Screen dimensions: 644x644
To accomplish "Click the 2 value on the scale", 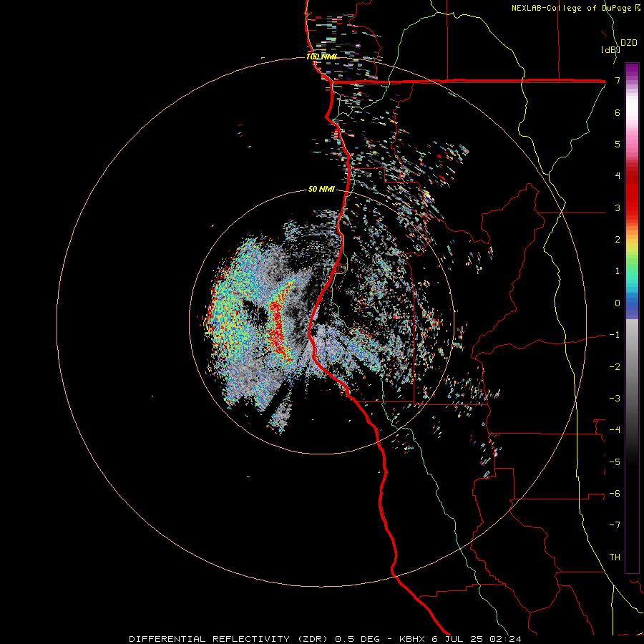I will click(x=618, y=240).
